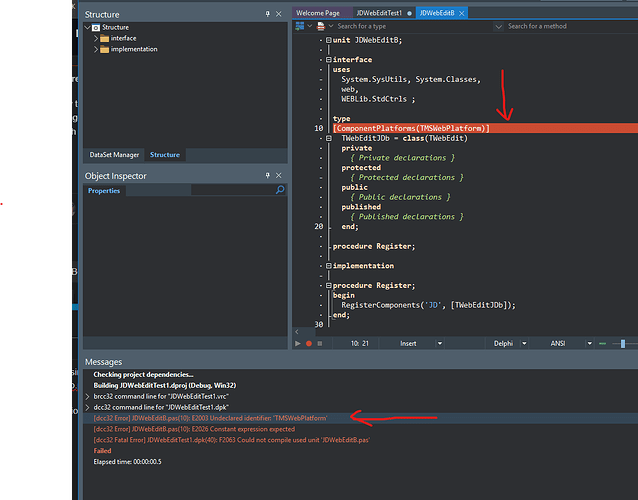638x500 pixels.
Task: Expand the implementation node in Structure tree
Action: coord(96,49)
